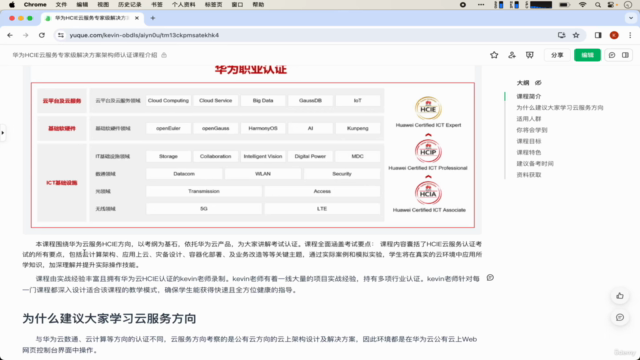640x360 pixels.
Task: Reload the current page
Action: click(x=42, y=36)
